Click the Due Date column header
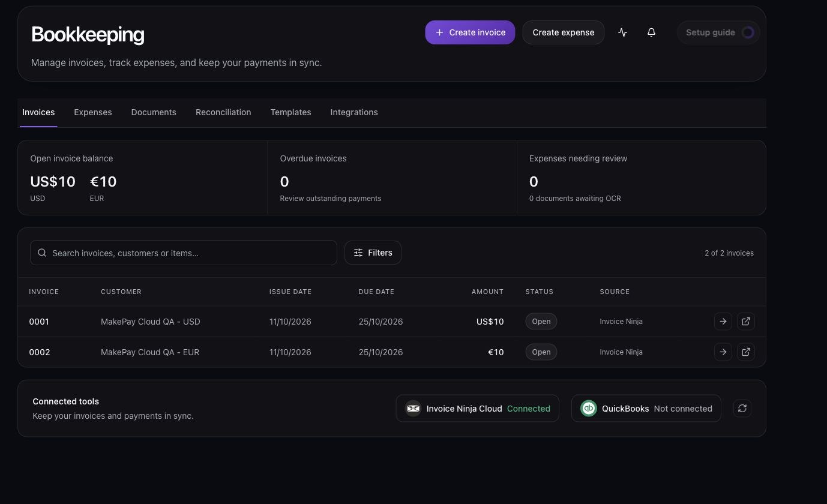This screenshot has height=504, width=827. (376, 292)
